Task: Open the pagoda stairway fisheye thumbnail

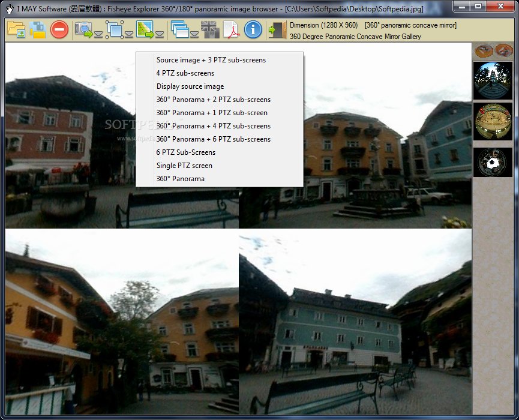Action: 493,81
